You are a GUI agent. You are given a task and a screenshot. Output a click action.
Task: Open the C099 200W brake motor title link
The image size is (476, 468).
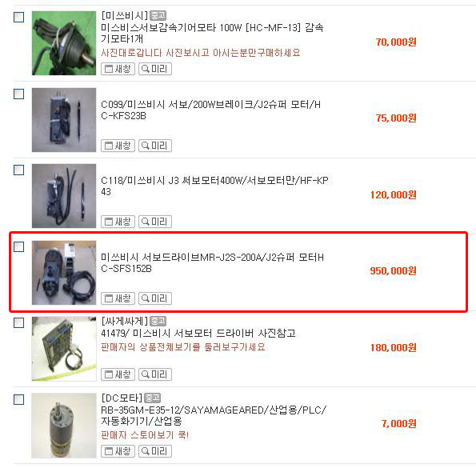pyautogui.click(x=210, y=110)
